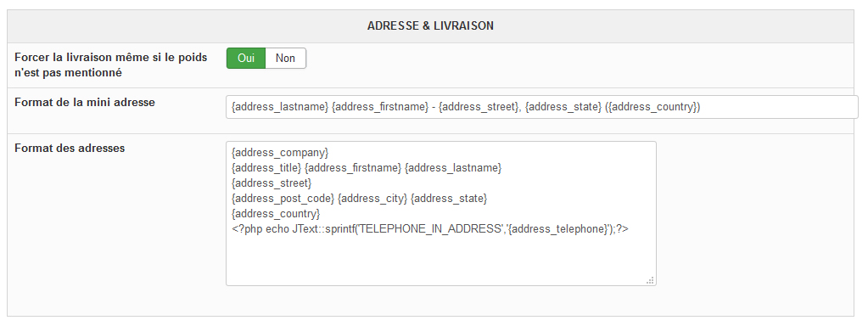Place cursor on the php echo JText line

(430, 229)
